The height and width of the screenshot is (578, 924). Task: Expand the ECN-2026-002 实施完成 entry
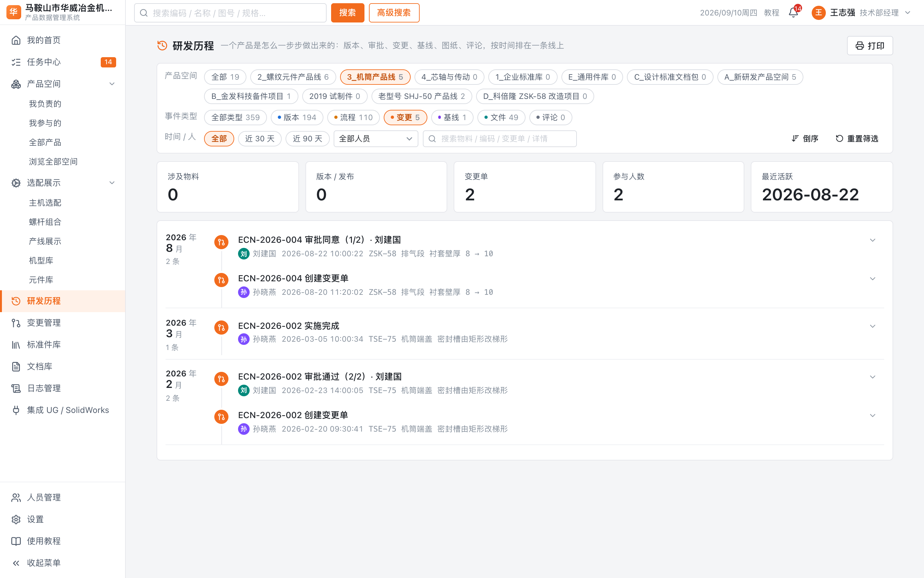tap(872, 326)
